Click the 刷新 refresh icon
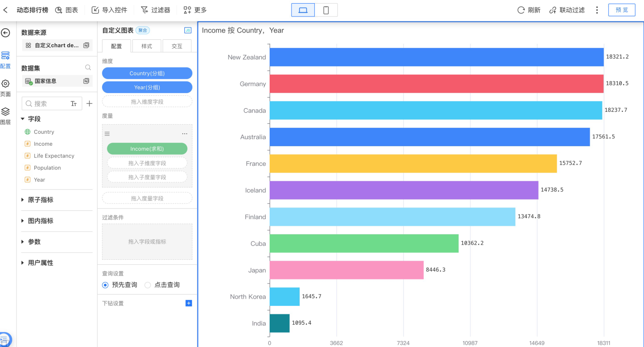This screenshot has width=644, height=347. coord(521,10)
